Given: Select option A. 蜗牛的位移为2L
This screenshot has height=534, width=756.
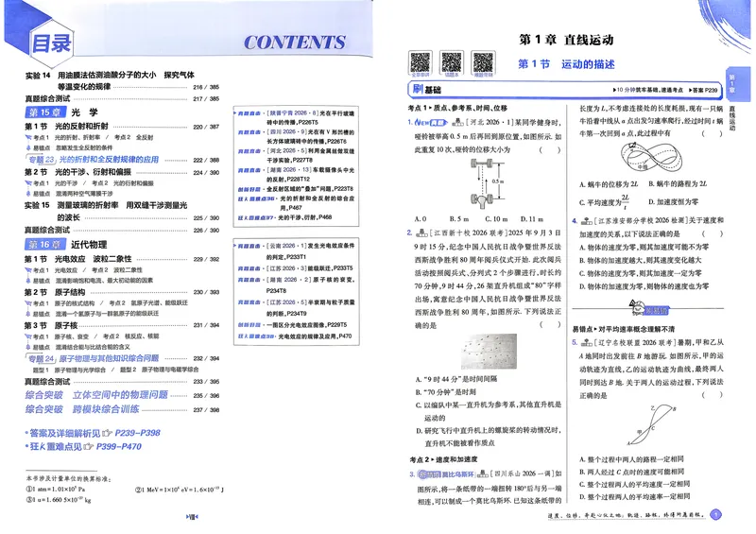Looking at the screenshot, I should click(x=609, y=184).
